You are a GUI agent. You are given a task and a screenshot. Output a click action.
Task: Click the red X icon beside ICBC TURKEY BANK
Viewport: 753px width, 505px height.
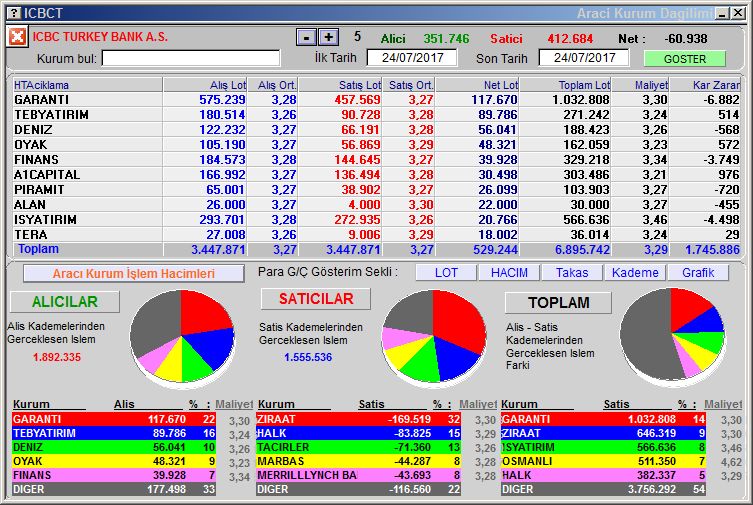17,36
